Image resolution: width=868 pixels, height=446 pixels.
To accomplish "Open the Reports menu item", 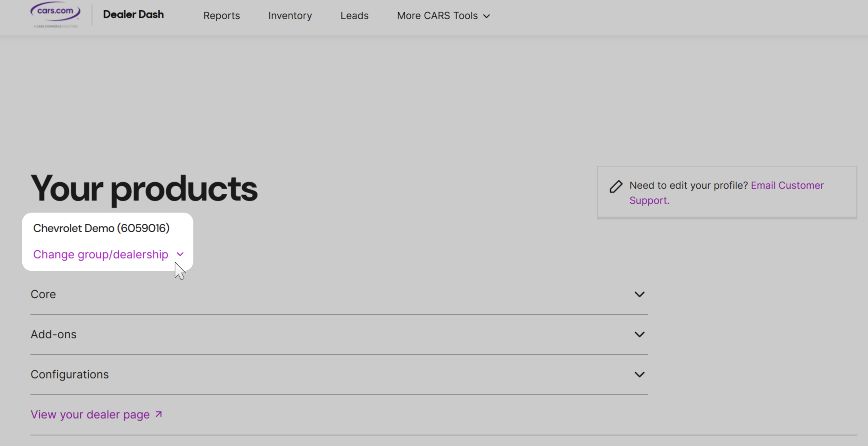I will click(x=221, y=16).
